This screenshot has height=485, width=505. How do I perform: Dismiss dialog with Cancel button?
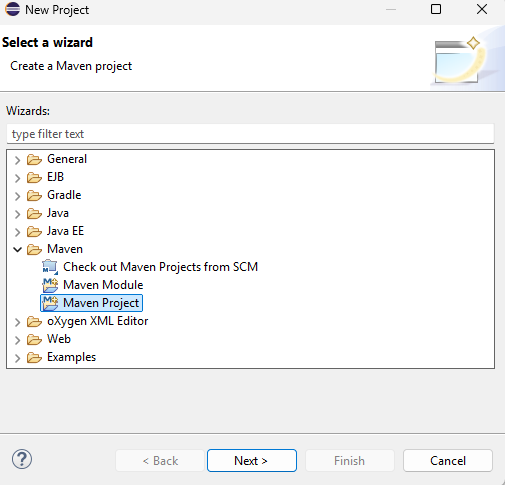point(448,461)
